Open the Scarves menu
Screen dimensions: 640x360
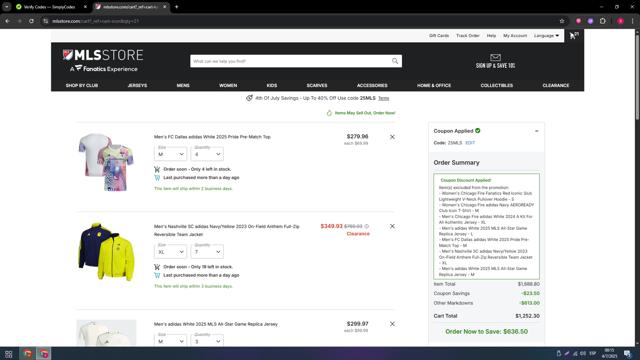[317, 85]
